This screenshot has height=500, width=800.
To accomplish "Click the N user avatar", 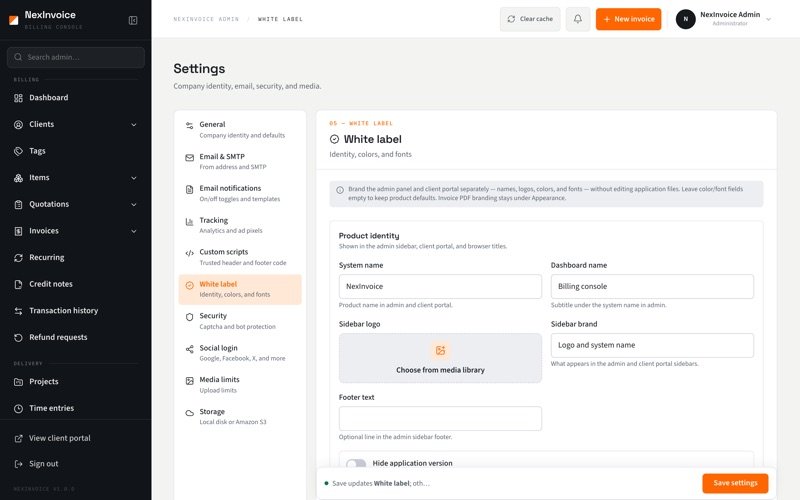I will pyautogui.click(x=686, y=19).
